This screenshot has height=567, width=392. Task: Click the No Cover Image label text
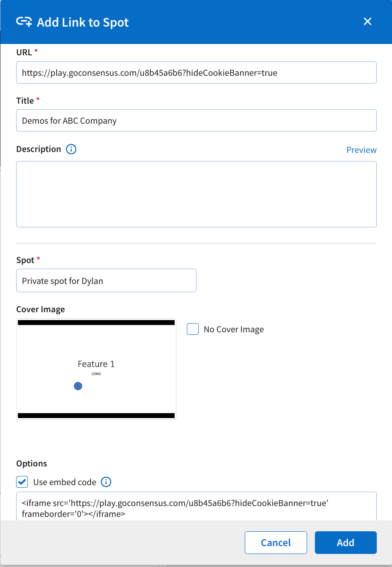(x=234, y=330)
